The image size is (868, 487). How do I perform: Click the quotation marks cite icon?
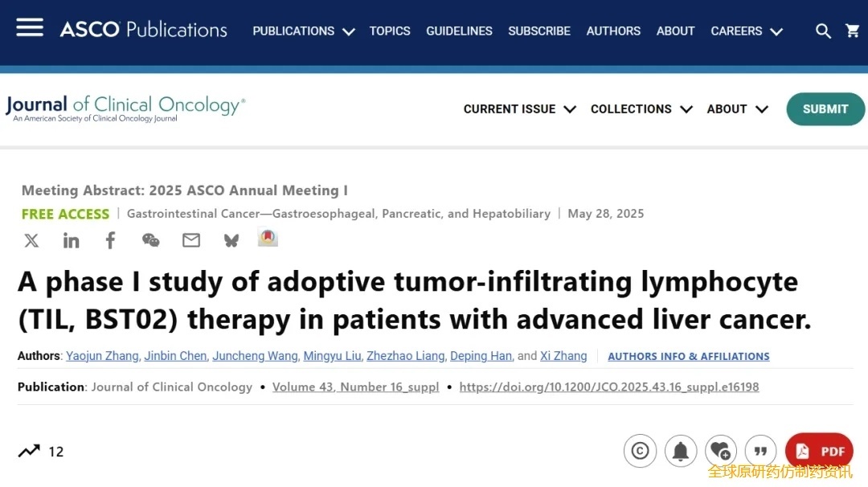(x=760, y=451)
